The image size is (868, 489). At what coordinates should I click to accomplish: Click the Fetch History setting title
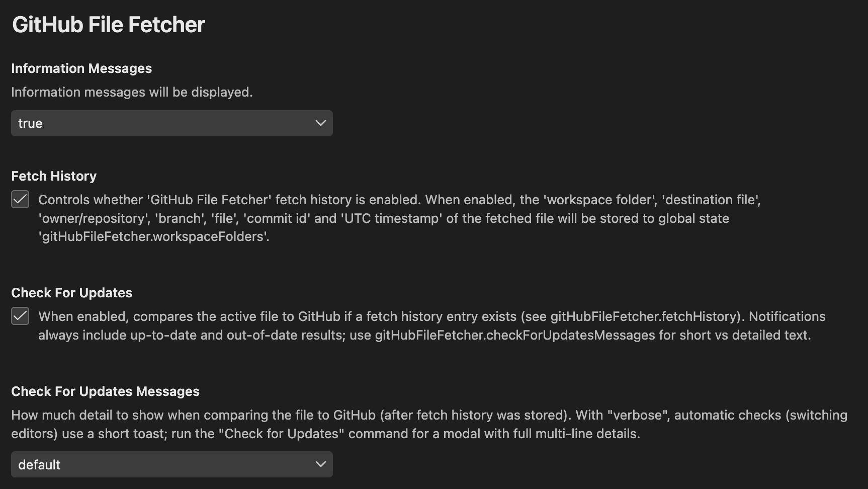click(54, 176)
